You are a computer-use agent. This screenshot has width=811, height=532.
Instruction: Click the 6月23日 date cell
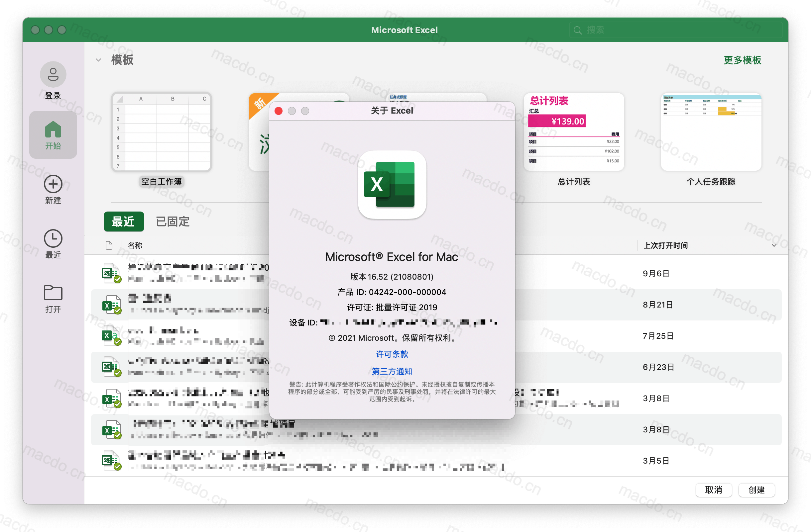click(658, 367)
